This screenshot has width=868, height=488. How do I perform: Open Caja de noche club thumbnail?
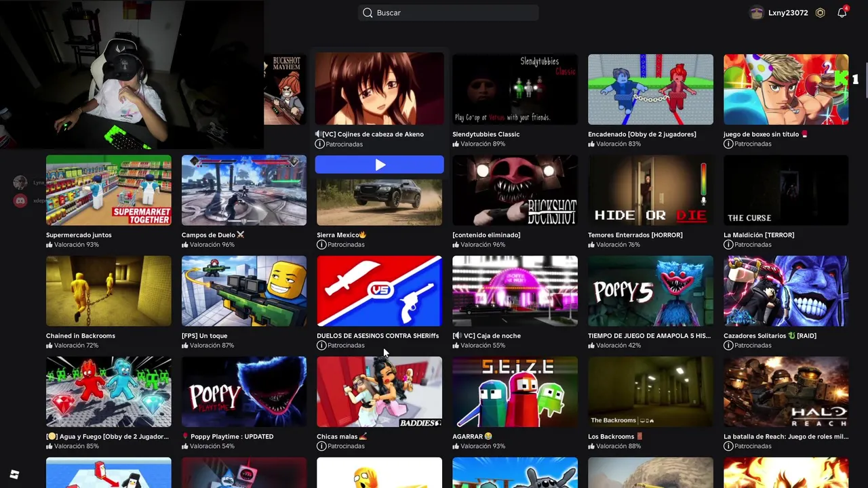(515, 291)
